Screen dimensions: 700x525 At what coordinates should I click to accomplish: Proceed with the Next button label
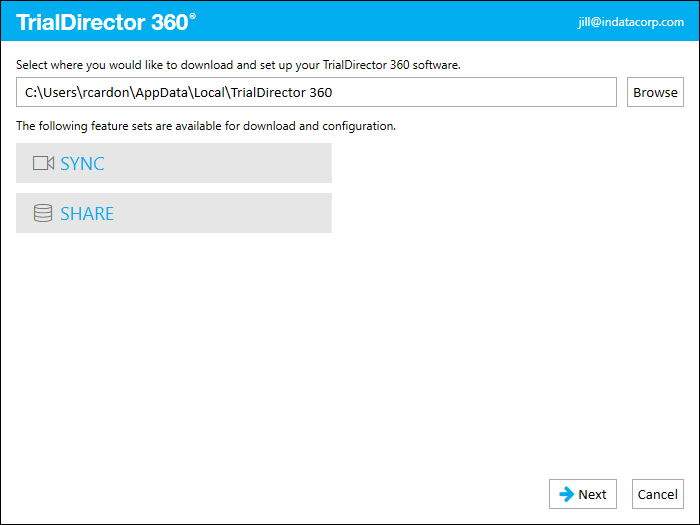(592, 494)
